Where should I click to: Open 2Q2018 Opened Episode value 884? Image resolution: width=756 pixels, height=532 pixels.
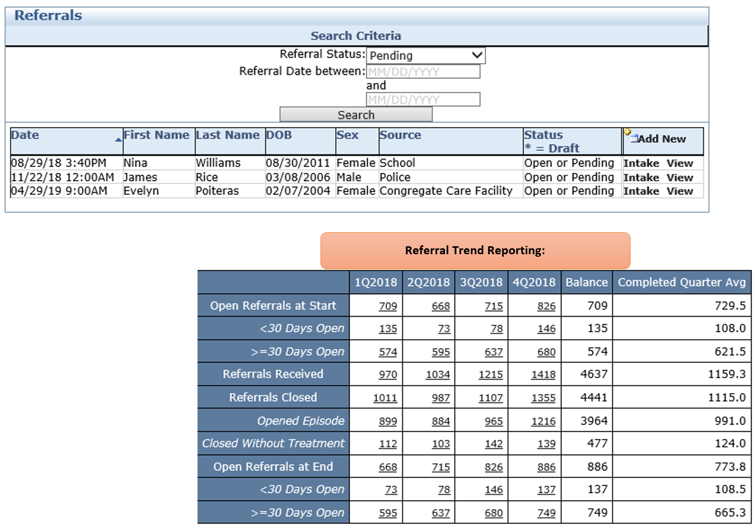pos(441,421)
